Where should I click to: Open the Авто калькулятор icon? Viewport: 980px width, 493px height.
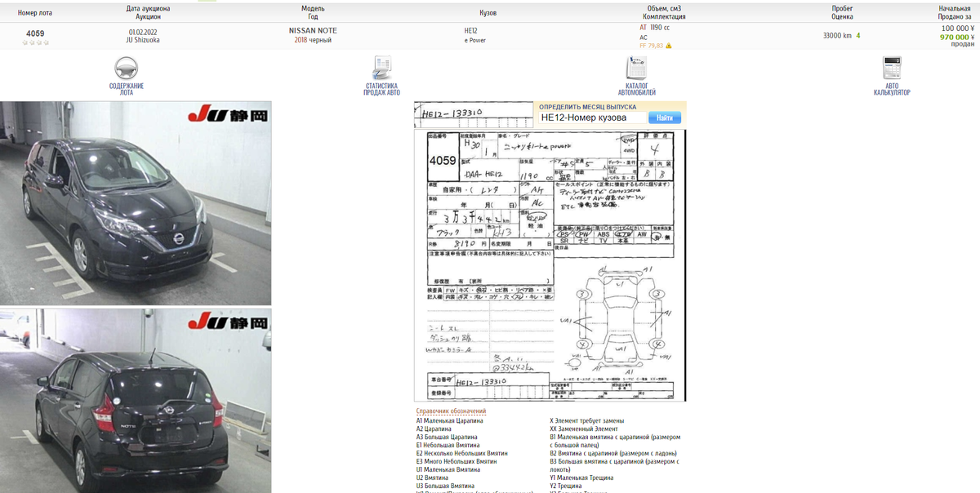click(892, 69)
